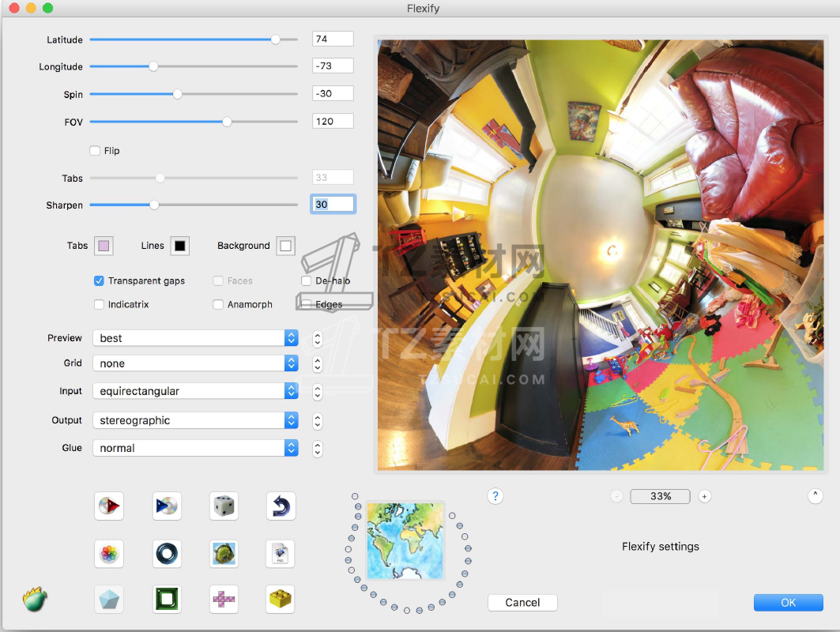Screen dimensions: 840x632
Task: Click the round caret button beside zoom
Action: (x=815, y=496)
